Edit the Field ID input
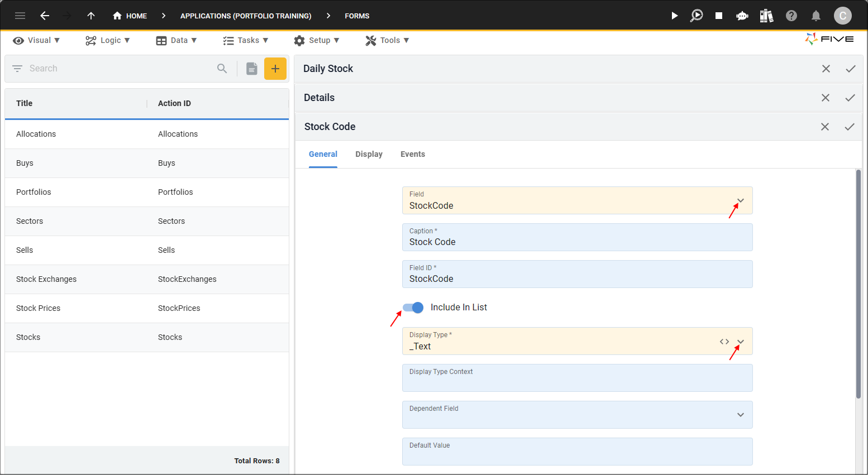 [x=578, y=274]
